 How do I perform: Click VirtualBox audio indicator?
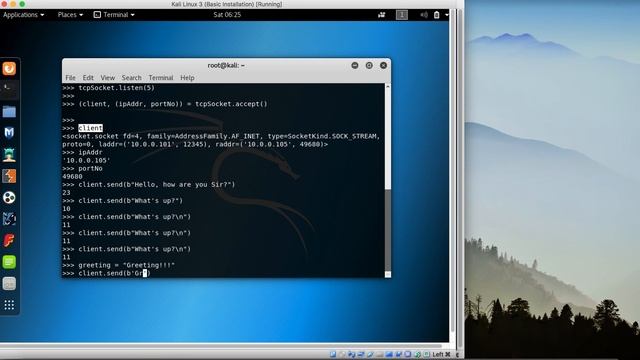pyautogui.click(x=352, y=354)
